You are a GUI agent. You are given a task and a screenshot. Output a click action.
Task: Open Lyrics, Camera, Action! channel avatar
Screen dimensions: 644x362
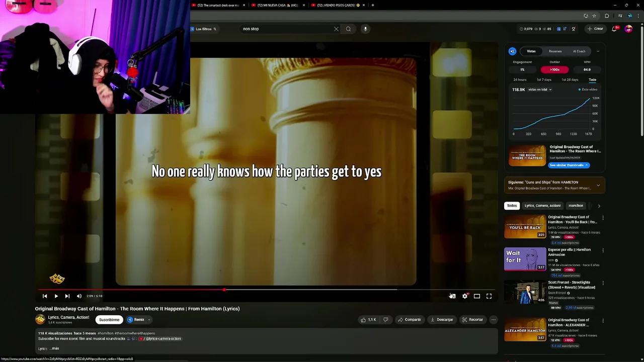40,319
